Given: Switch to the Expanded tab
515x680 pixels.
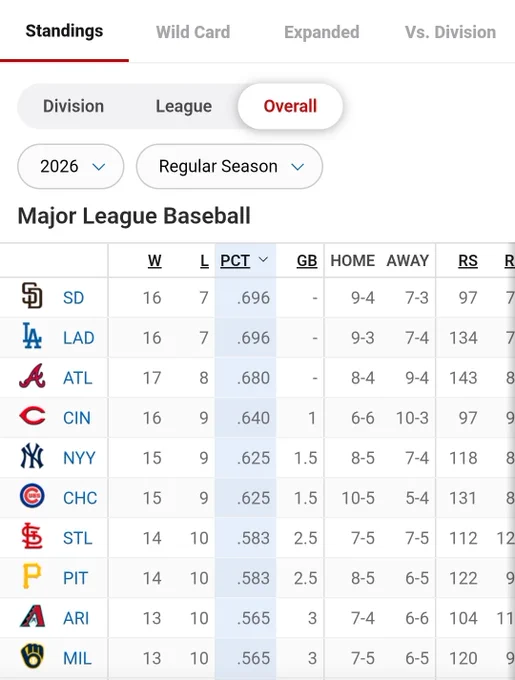Looking at the screenshot, I should coord(322,32).
